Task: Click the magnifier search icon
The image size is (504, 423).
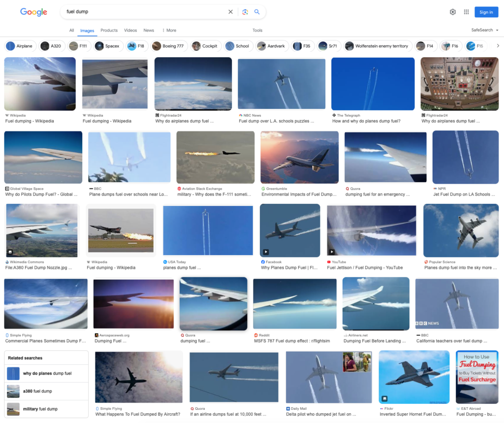Action: click(x=257, y=12)
